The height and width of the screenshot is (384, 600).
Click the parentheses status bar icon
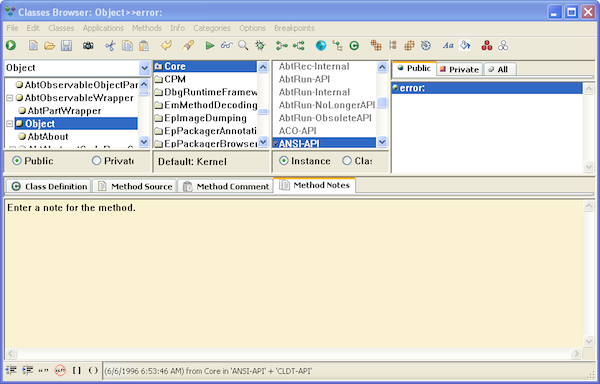[x=93, y=370]
